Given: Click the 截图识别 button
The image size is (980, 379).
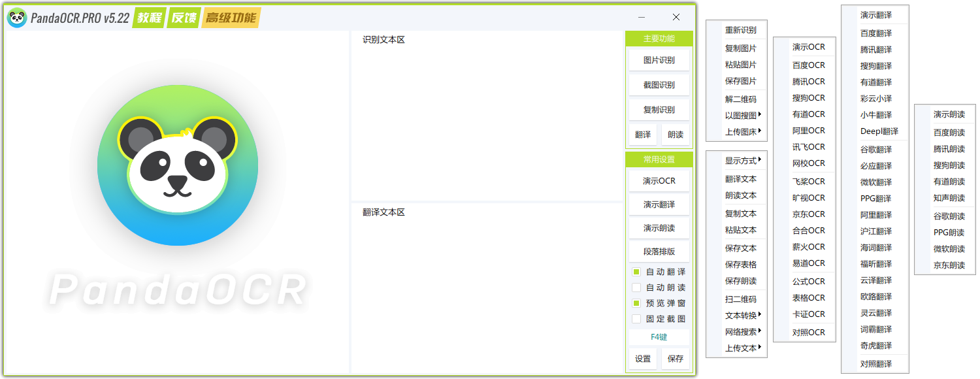Looking at the screenshot, I should [659, 85].
